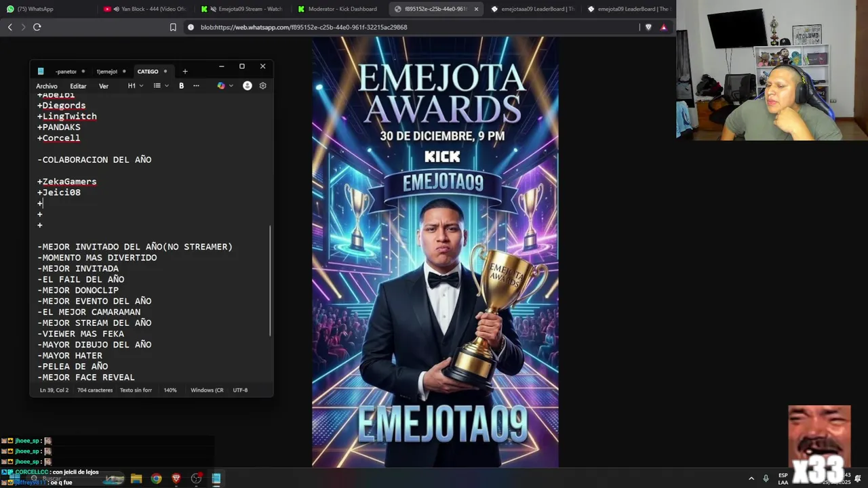The image size is (868, 488).
Task: Open the Notepad account profile icon
Action: pos(248,86)
